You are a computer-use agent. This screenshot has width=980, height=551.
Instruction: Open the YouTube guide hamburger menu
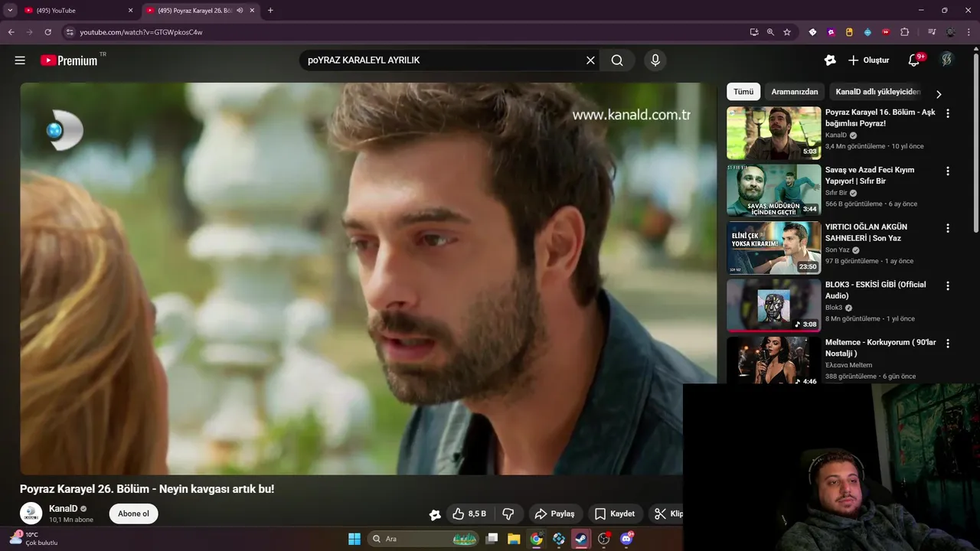(x=20, y=60)
